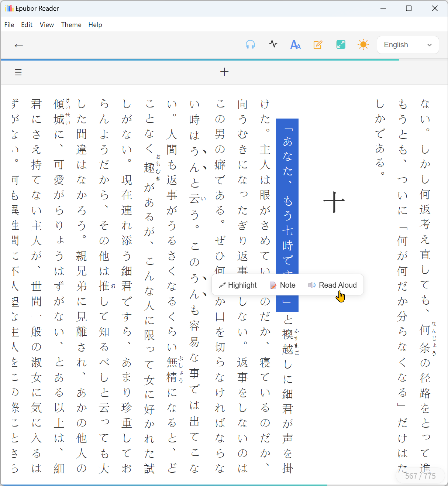This screenshot has height=486, width=448.
Task: Click the plus add tab button
Action: 224,72
